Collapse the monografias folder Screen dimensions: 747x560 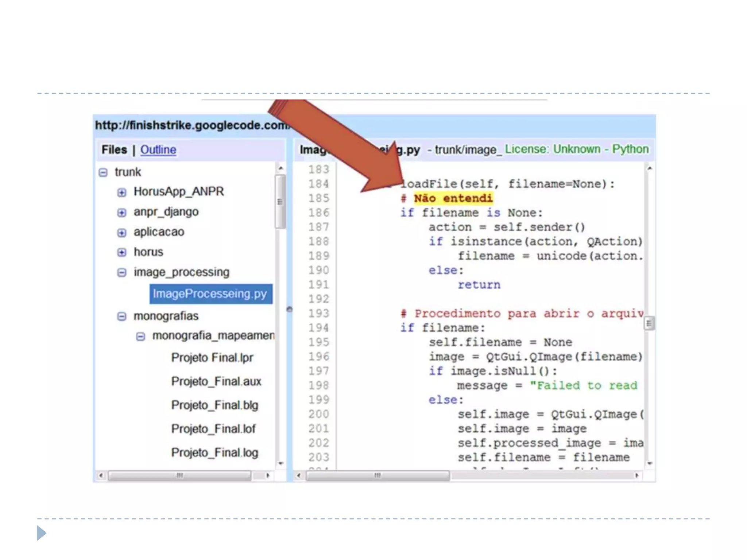pos(122,316)
